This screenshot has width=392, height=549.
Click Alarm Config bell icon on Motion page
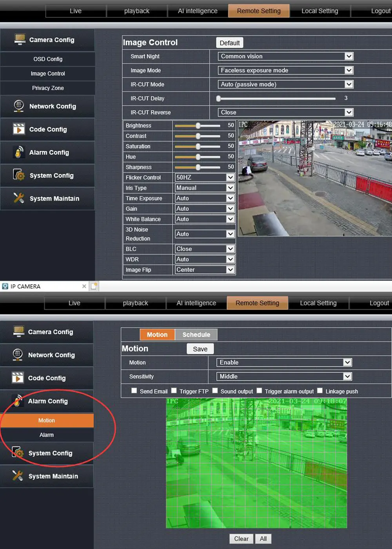click(x=18, y=401)
